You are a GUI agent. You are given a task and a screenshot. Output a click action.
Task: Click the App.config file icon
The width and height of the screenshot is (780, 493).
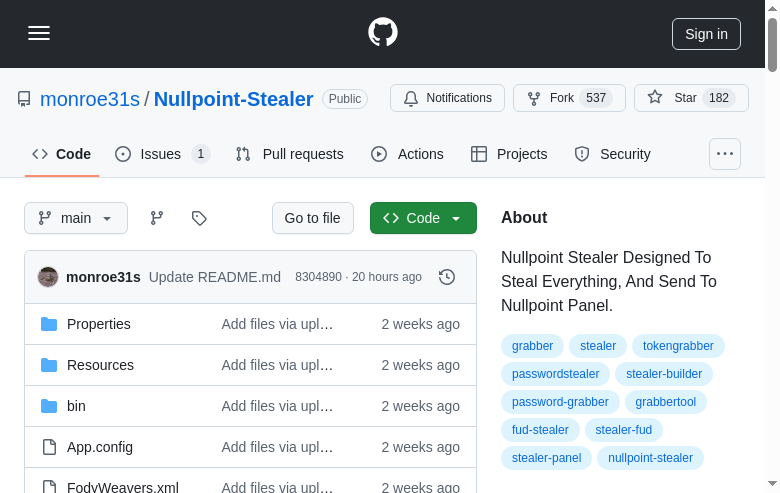coord(49,447)
